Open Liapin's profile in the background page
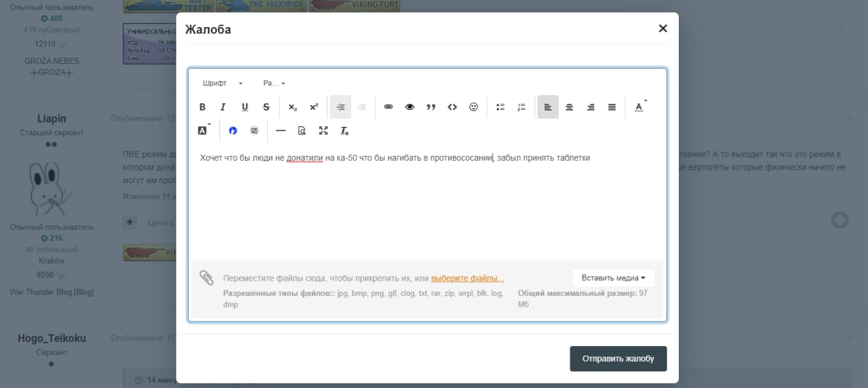Viewport: 868px width, 388px height. click(x=52, y=119)
